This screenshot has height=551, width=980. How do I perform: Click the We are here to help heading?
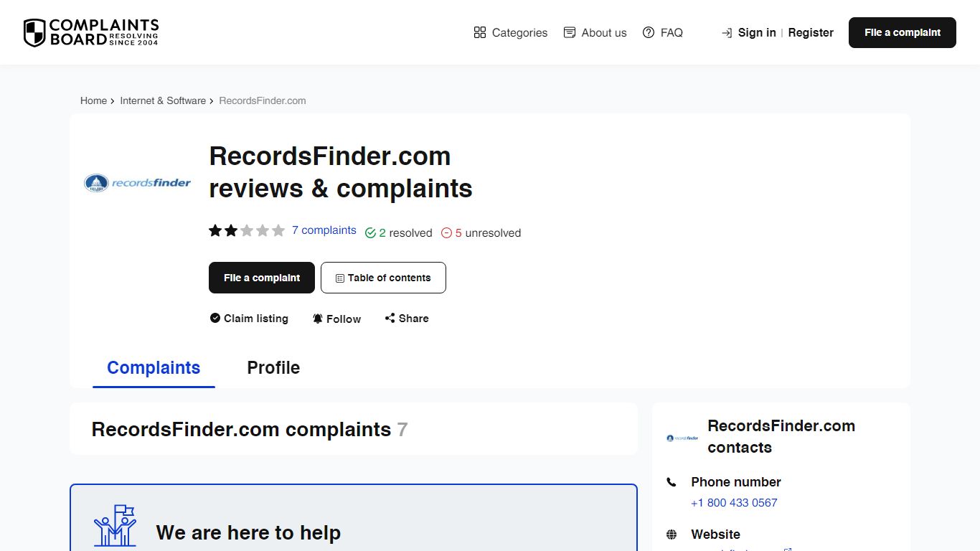point(248,533)
